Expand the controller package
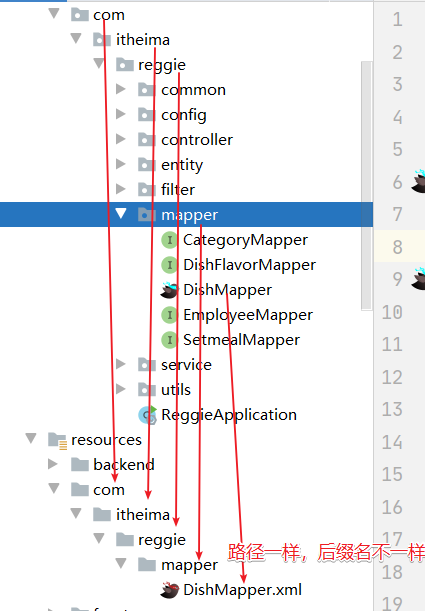425x611 pixels. (x=121, y=139)
